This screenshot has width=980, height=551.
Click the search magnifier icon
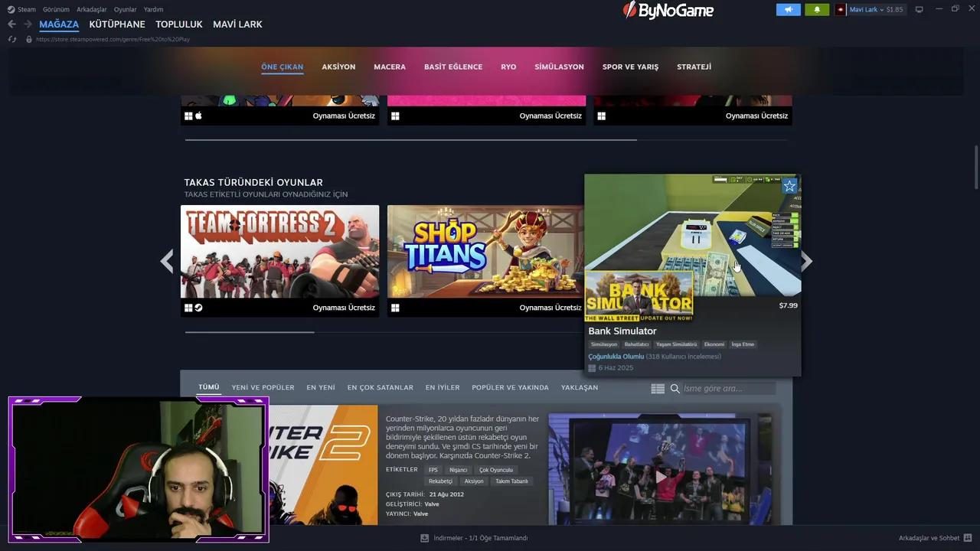click(x=675, y=389)
